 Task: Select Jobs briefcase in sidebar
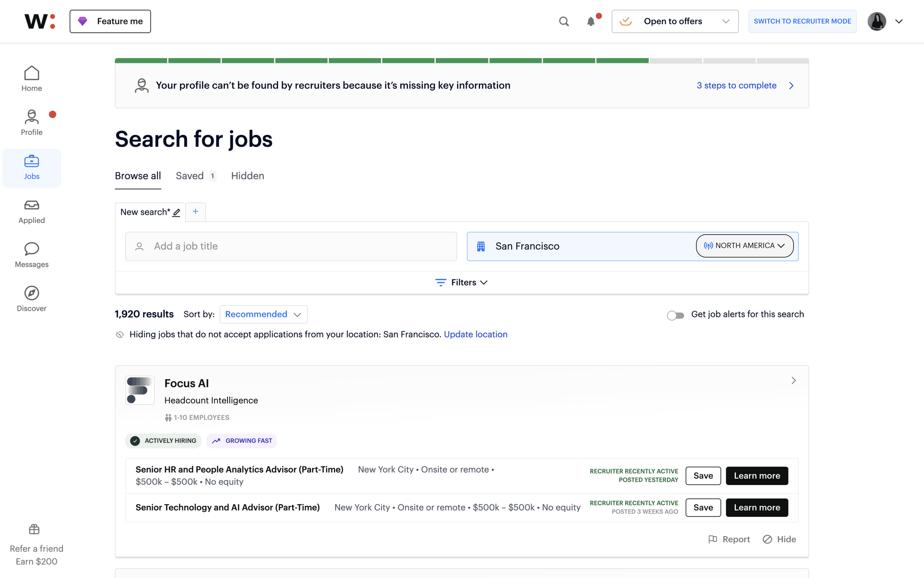32,168
